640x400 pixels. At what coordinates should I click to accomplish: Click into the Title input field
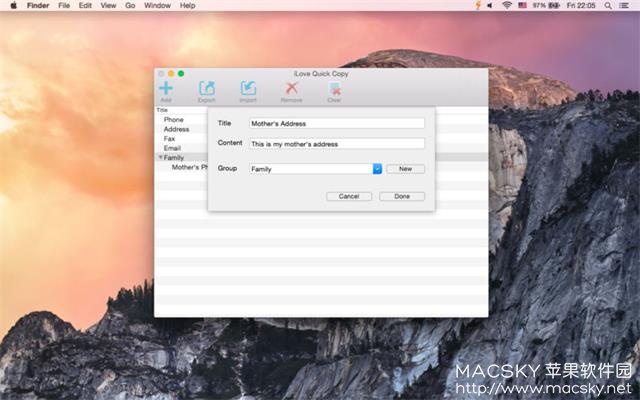[x=337, y=123]
